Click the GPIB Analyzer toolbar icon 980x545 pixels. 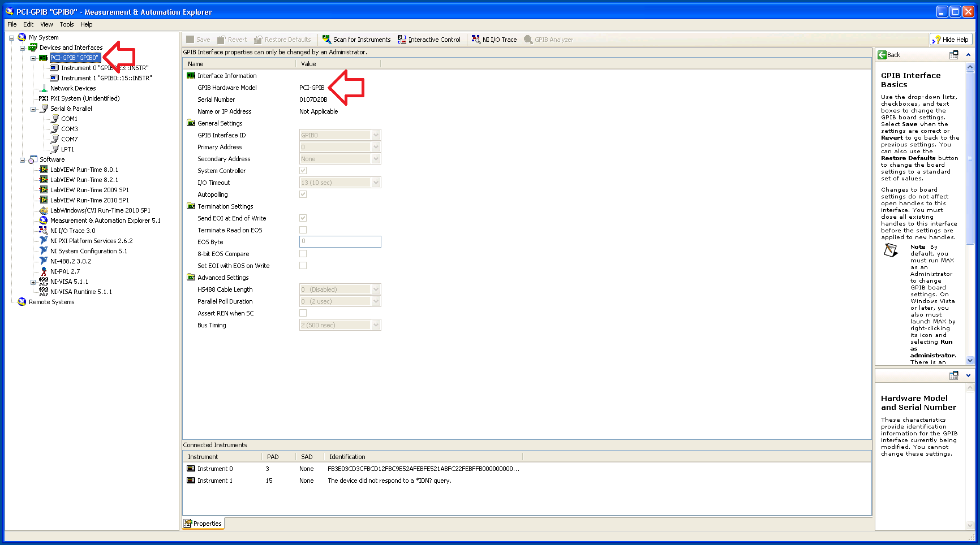click(528, 39)
